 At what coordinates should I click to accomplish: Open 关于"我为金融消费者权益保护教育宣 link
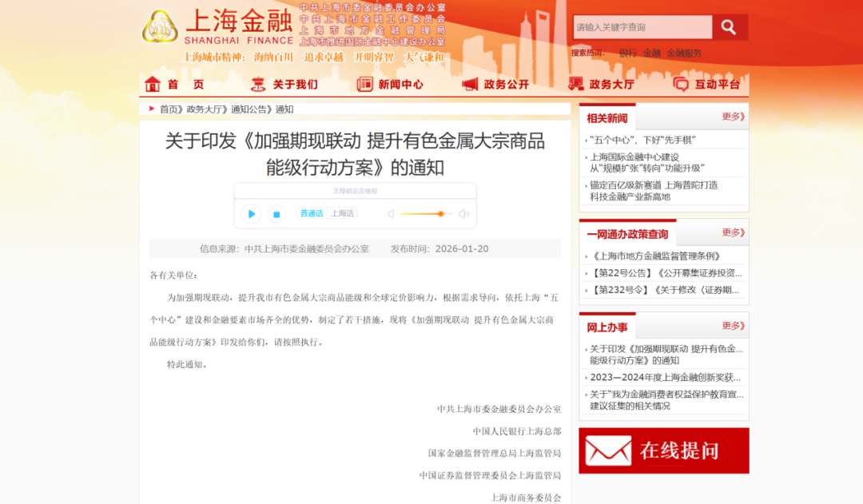click(x=666, y=400)
